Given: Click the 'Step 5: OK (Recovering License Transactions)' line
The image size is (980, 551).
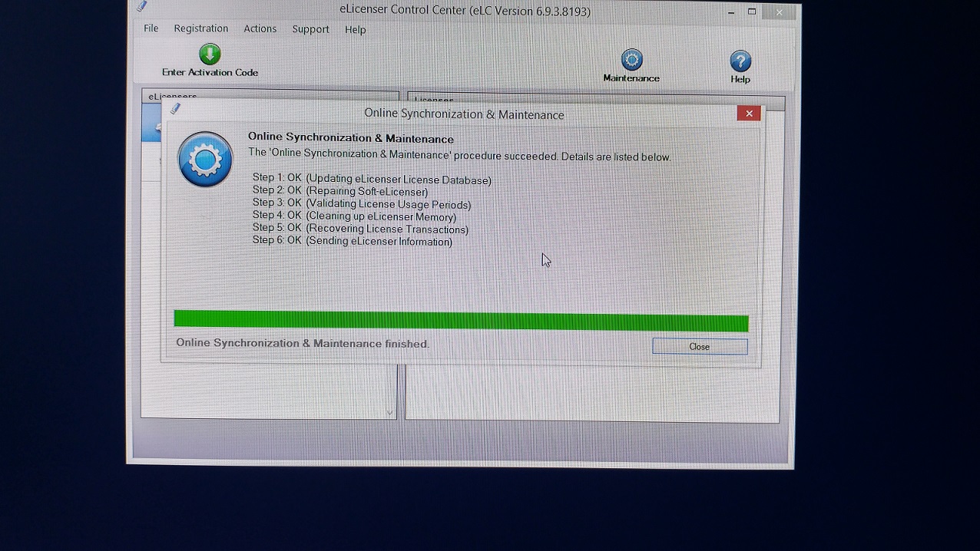Looking at the screenshot, I should pos(360,229).
